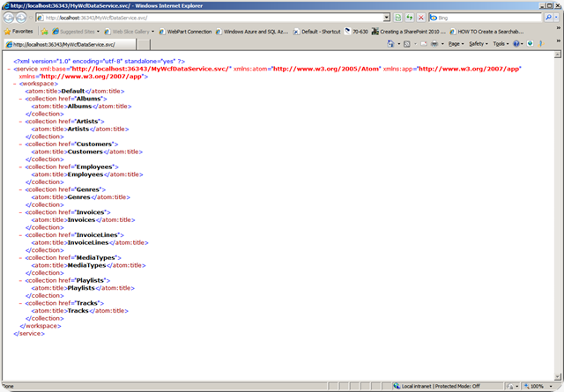Click the closing workspace tag text
The image size is (564, 392).
tap(41, 326)
